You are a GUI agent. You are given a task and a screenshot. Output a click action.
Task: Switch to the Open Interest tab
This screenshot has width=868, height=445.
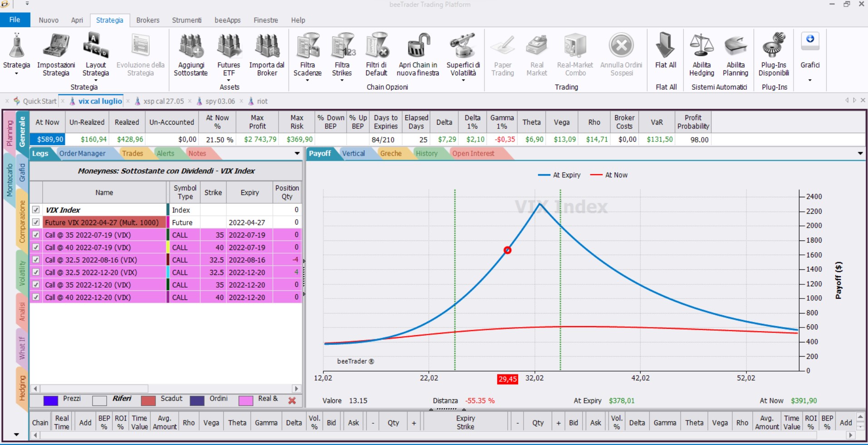click(473, 153)
